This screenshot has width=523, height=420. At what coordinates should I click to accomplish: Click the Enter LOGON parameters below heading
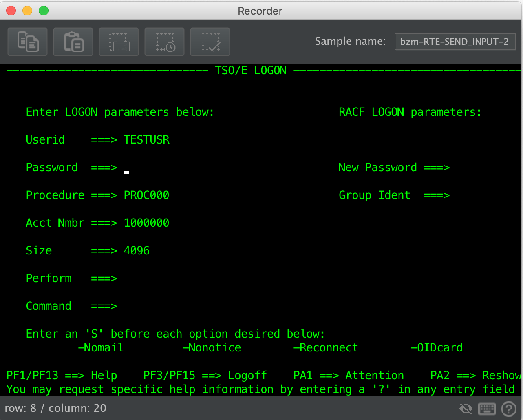[120, 112]
